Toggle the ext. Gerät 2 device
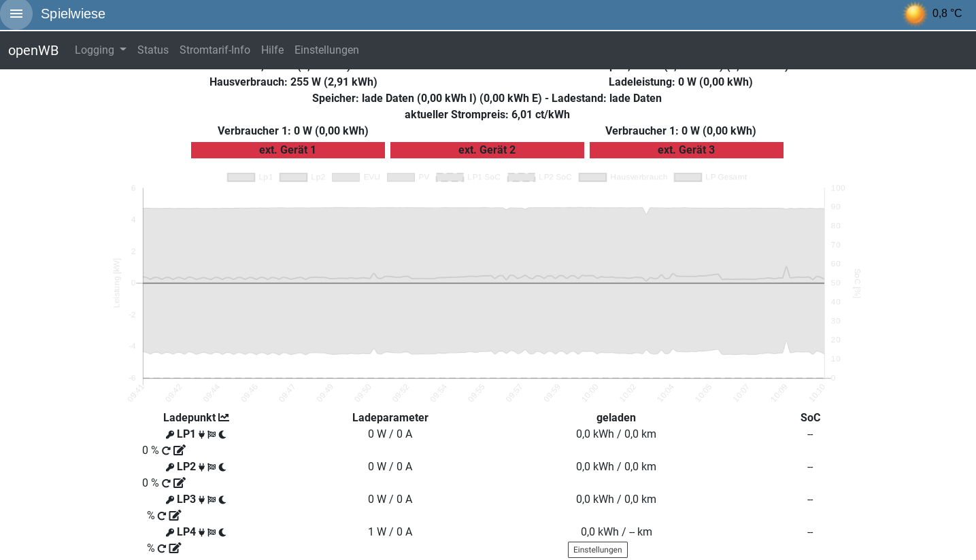This screenshot has height=560, width=976. tap(487, 150)
